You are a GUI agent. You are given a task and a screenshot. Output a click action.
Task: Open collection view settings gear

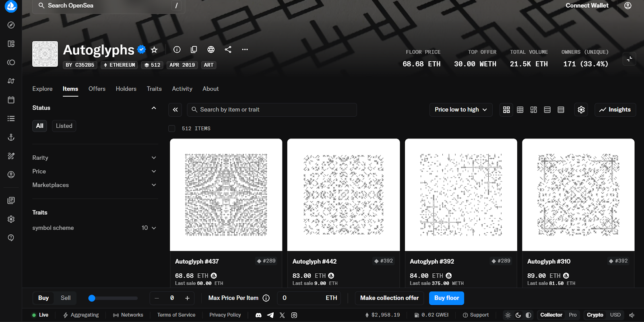581,109
